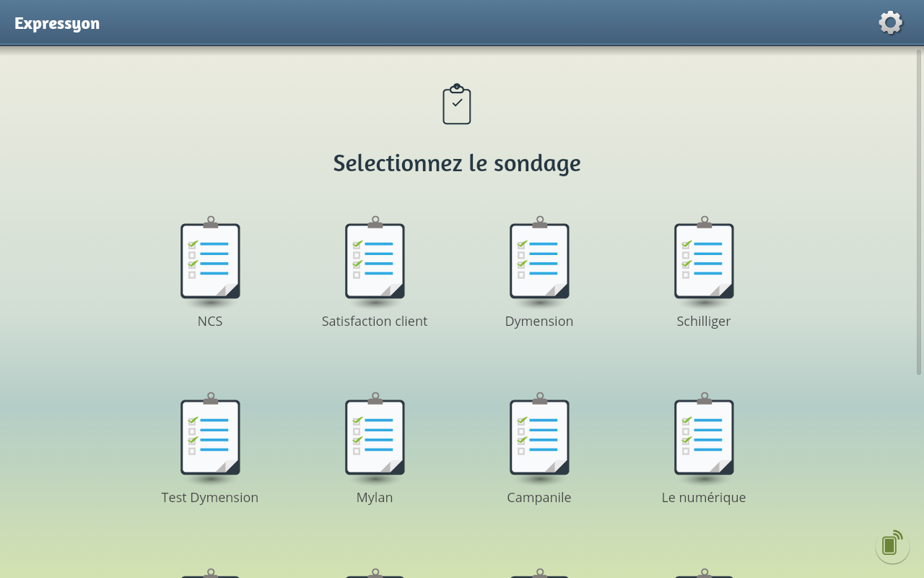Screen dimensions: 924x578
Task: Click the Selectionnez le sondage heading
Action: 457,163
